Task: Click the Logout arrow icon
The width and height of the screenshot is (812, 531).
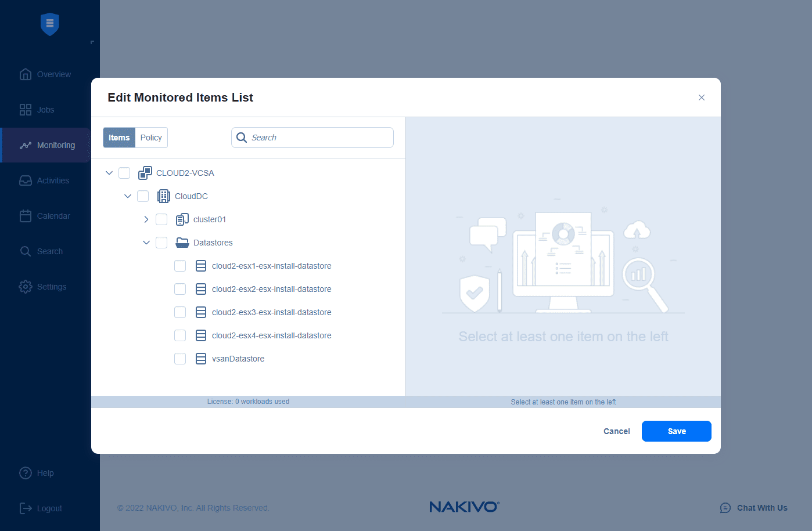Action: pyautogui.click(x=26, y=508)
